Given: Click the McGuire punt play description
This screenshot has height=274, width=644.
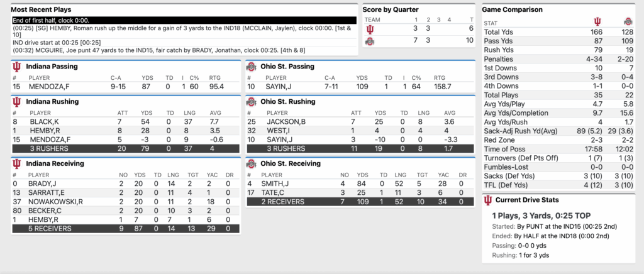Looking at the screenshot, I should (126, 50).
